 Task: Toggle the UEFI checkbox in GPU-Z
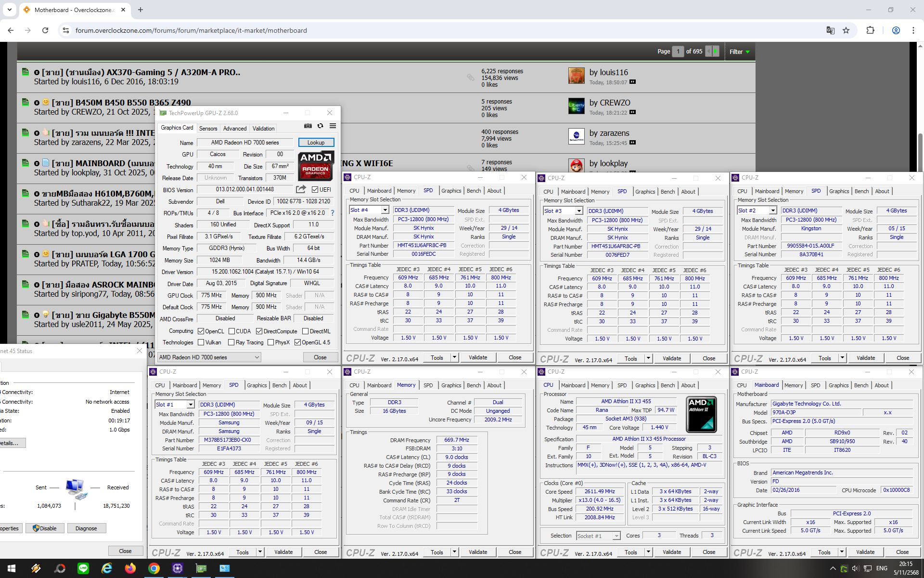point(315,190)
